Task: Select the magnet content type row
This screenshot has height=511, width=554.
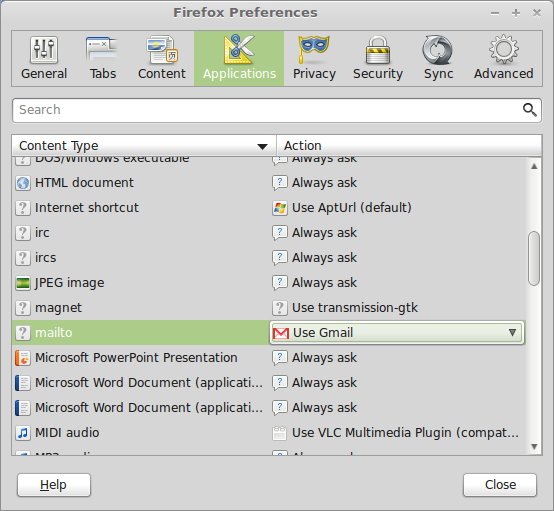Action: click(x=269, y=308)
